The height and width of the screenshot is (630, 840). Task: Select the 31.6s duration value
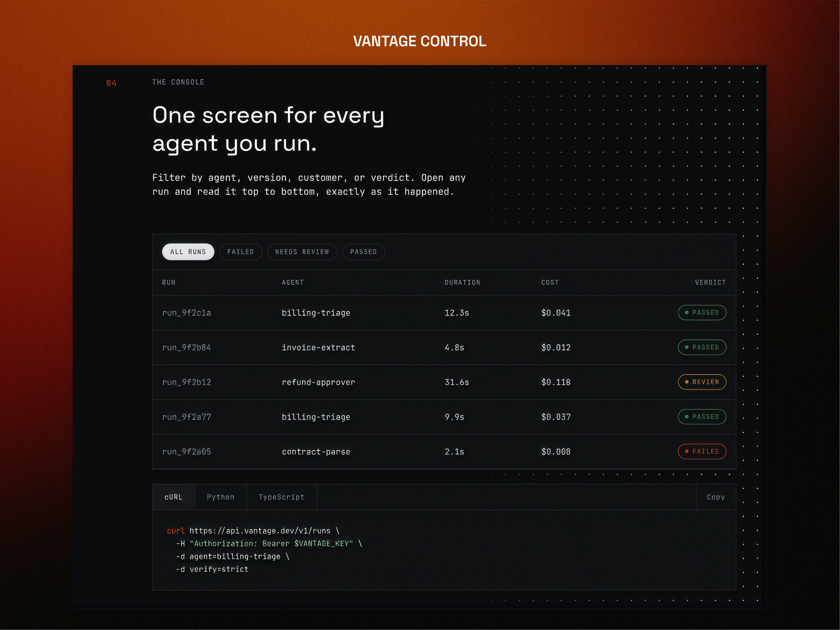pyautogui.click(x=457, y=382)
